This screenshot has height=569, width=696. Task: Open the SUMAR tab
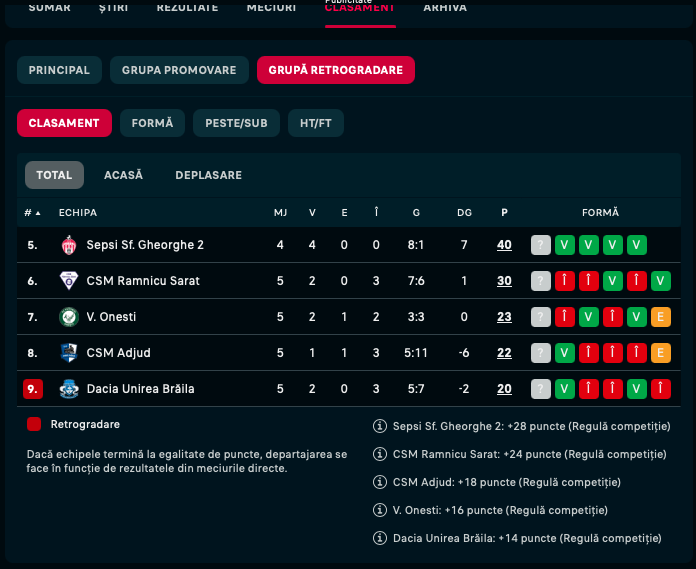coord(49,7)
